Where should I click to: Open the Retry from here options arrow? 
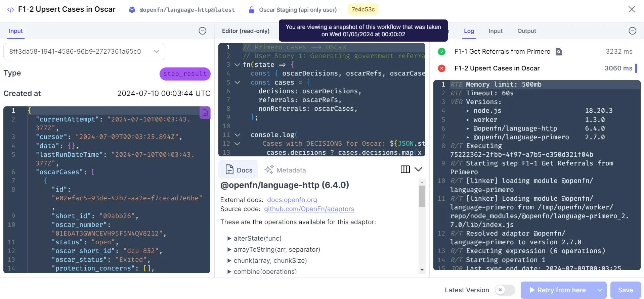[x=600, y=290]
